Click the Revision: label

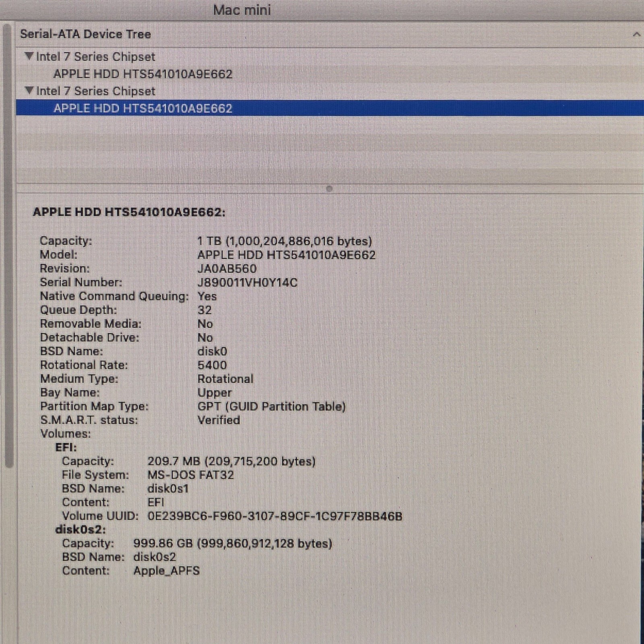pyautogui.click(x=65, y=268)
